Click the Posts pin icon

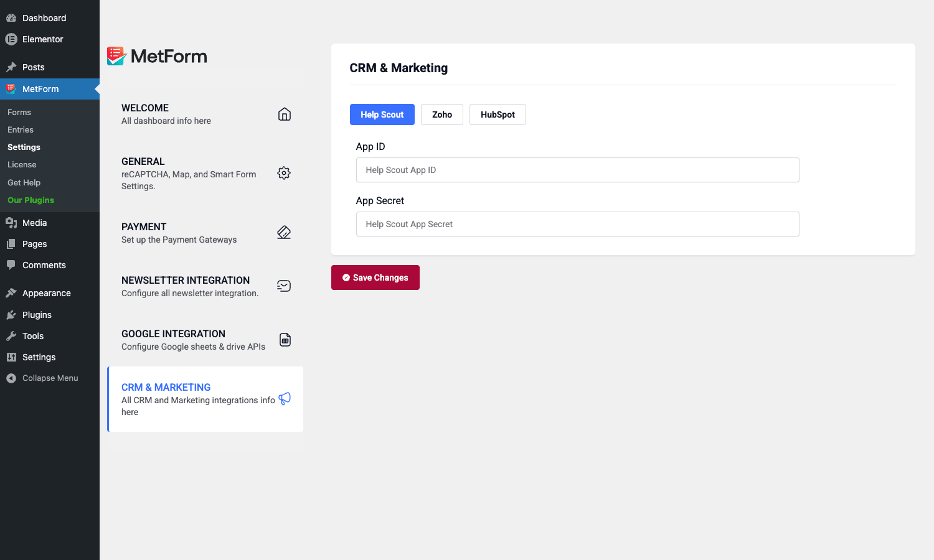click(x=11, y=67)
